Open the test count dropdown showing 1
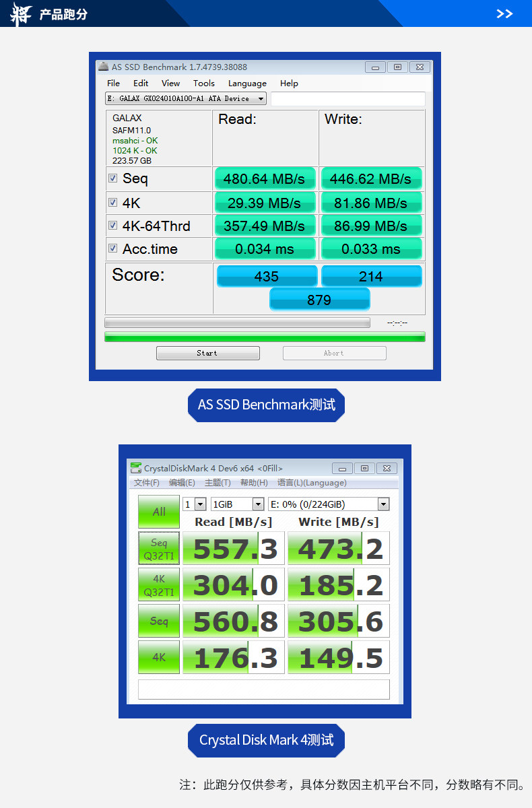532x808 pixels. click(195, 504)
